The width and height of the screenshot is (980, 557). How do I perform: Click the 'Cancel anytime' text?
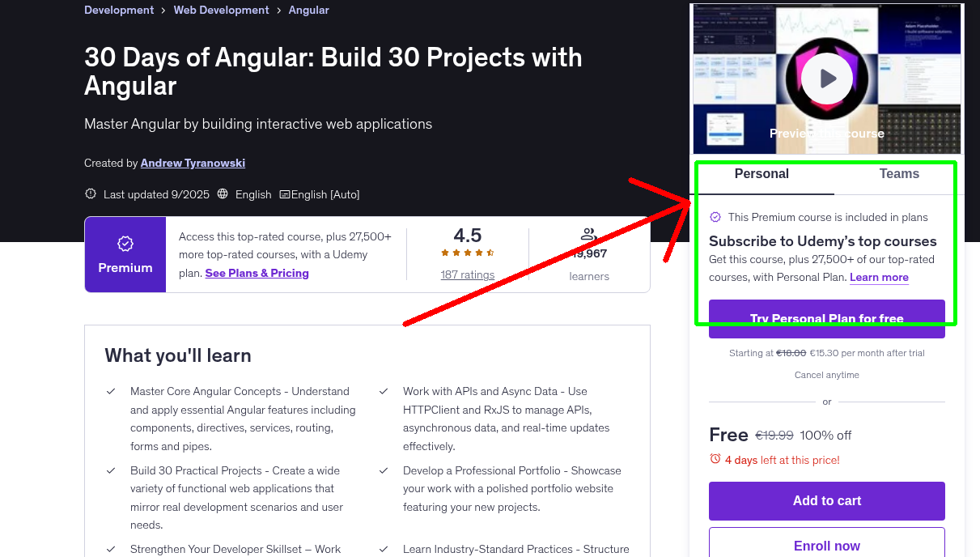pos(827,375)
